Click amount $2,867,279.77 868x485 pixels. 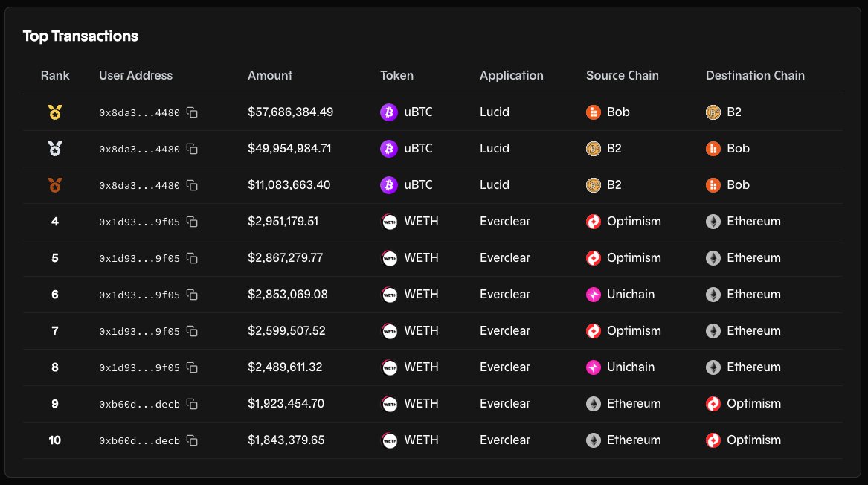pos(285,258)
